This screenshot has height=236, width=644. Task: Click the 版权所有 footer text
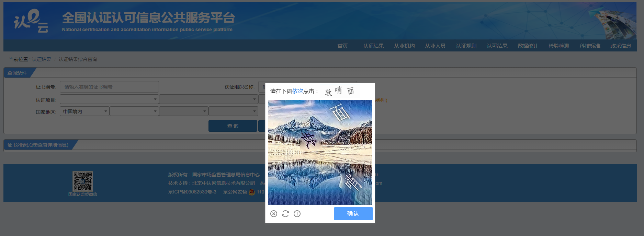pyautogui.click(x=214, y=175)
